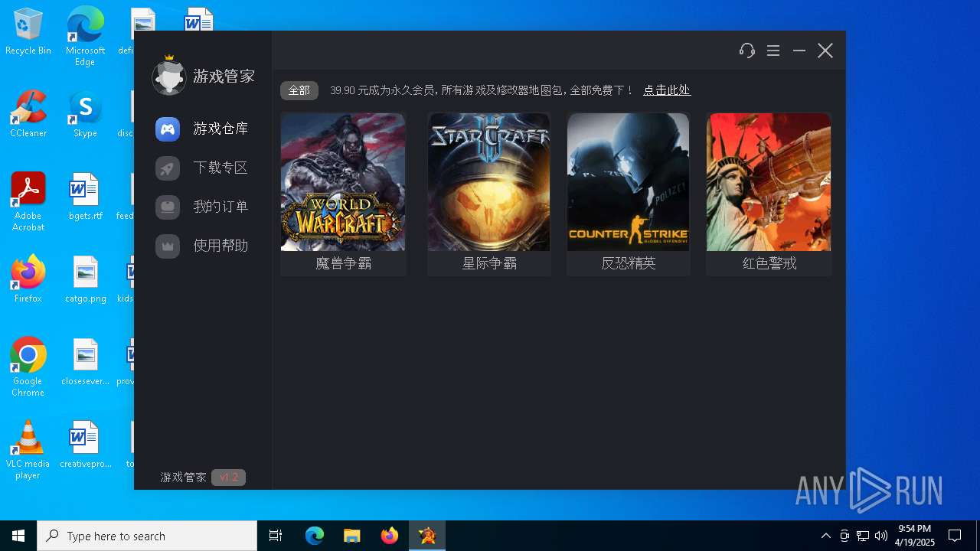Open the StarCraft II cover
Image resolution: width=980 pixels, height=551 pixels.
pos(489,182)
